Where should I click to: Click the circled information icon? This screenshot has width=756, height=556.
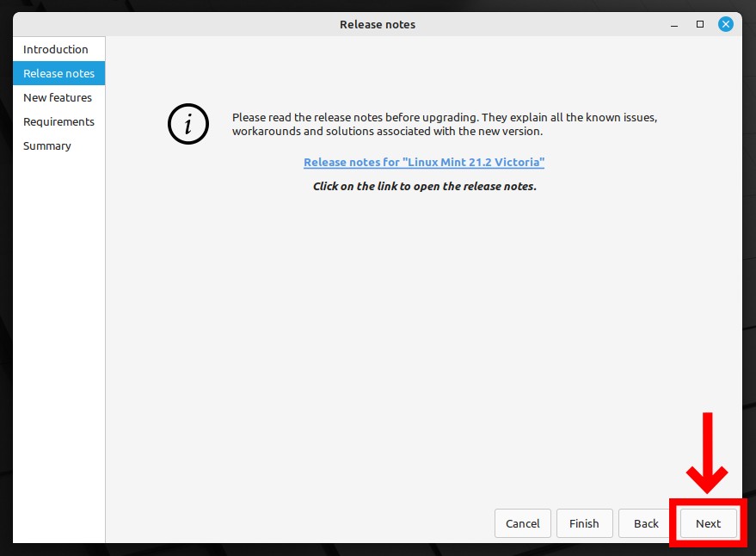(x=188, y=124)
